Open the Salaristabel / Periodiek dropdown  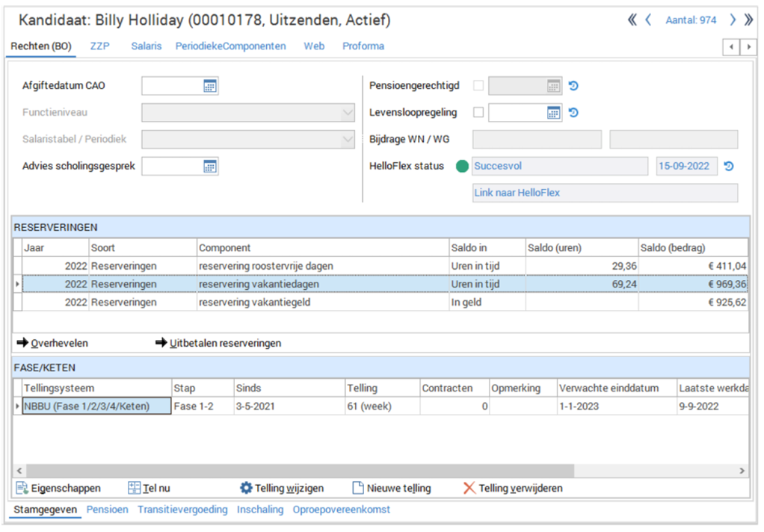[x=348, y=140]
